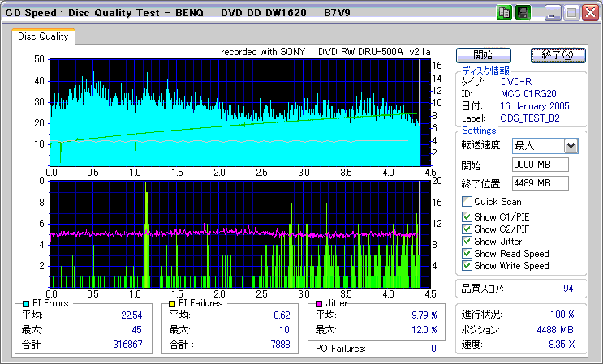Minimize the CD Speed window
This screenshot has width=603, height=364.
(x=552, y=13)
